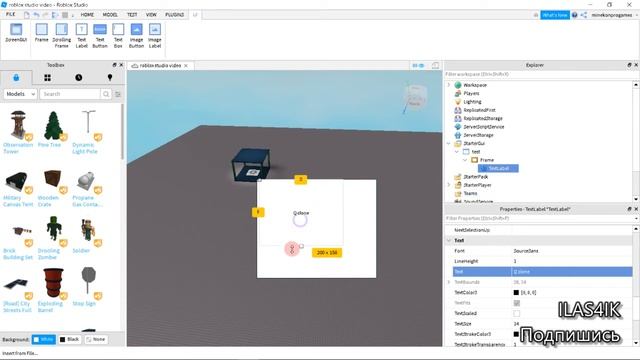Screen dimensions: 640x360
Task: Undock the Explorer panel
Action: (629, 65)
